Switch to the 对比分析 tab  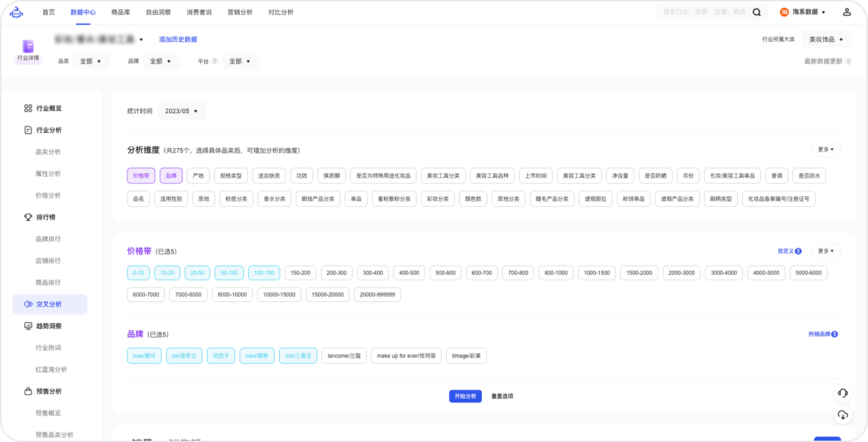[280, 12]
